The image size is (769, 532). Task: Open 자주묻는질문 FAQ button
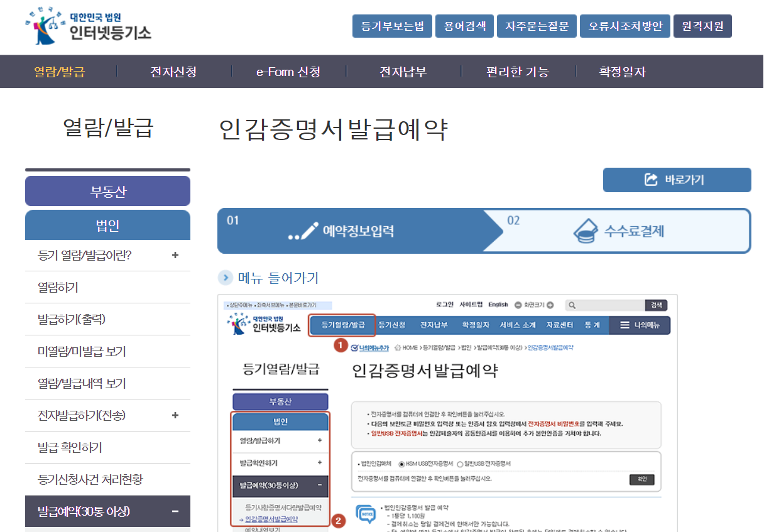click(537, 26)
